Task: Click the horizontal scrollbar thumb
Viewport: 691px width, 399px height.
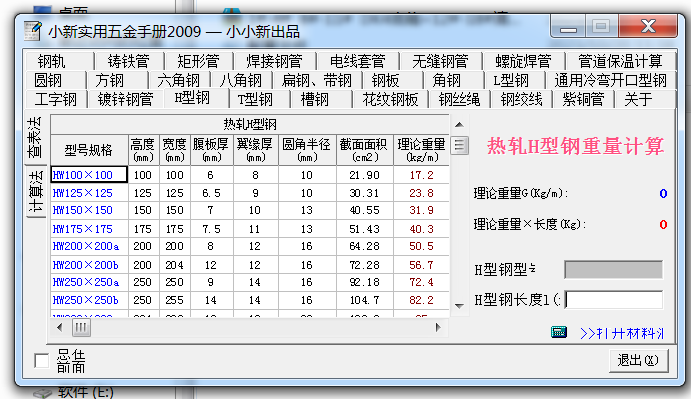Action: click(82, 328)
